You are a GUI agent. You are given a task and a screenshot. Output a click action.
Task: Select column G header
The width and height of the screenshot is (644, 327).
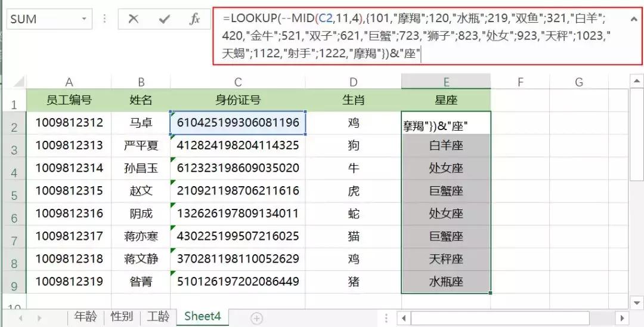point(578,82)
